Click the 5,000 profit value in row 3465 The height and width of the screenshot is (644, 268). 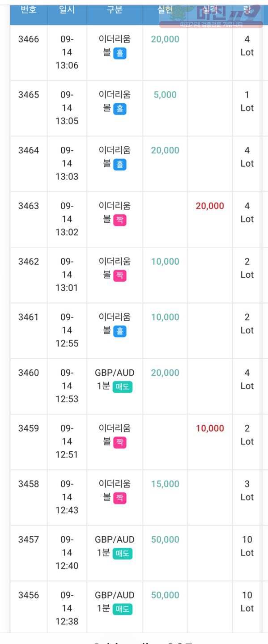165,95
